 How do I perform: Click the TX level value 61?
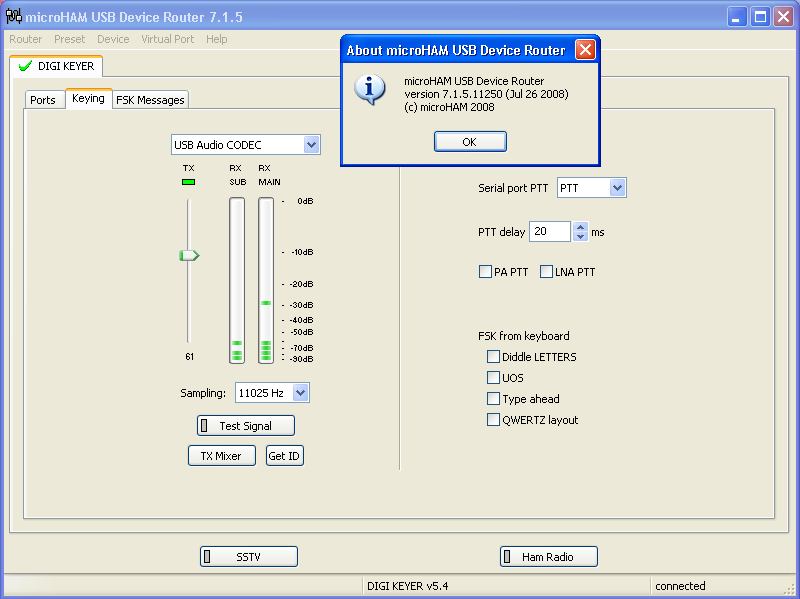(189, 357)
